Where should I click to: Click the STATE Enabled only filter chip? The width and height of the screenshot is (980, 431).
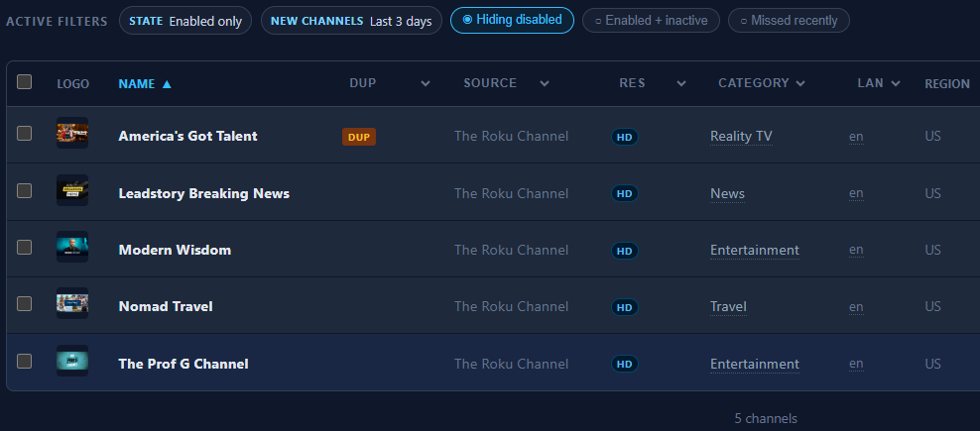[x=185, y=21]
